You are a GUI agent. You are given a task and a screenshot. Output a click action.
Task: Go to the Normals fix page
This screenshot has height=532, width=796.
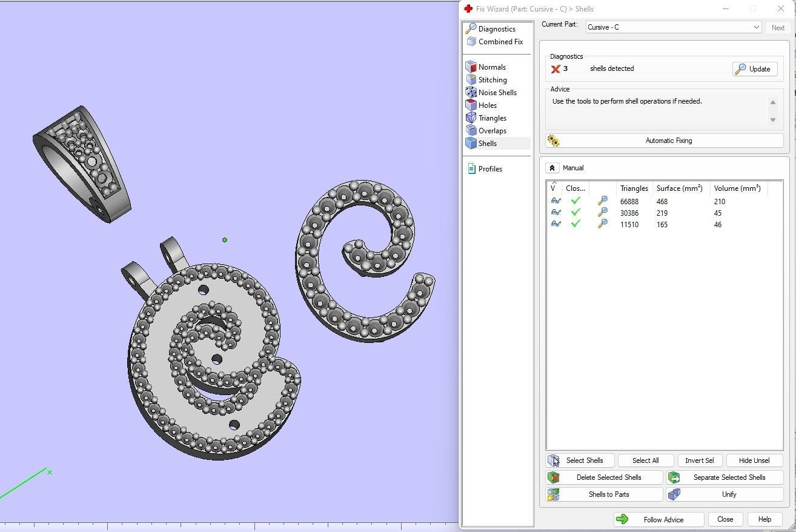tap(492, 67)
